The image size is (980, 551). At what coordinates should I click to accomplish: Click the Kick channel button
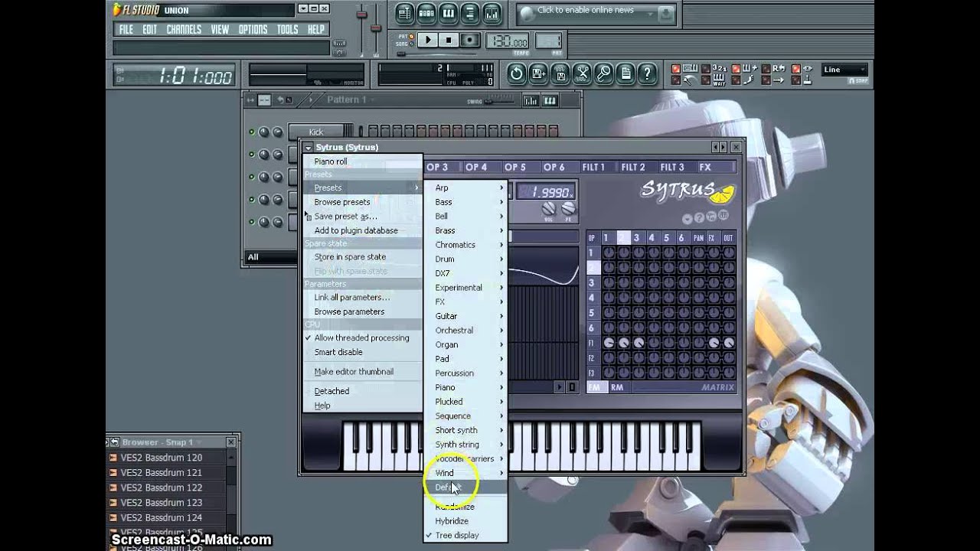pos(315,132)
